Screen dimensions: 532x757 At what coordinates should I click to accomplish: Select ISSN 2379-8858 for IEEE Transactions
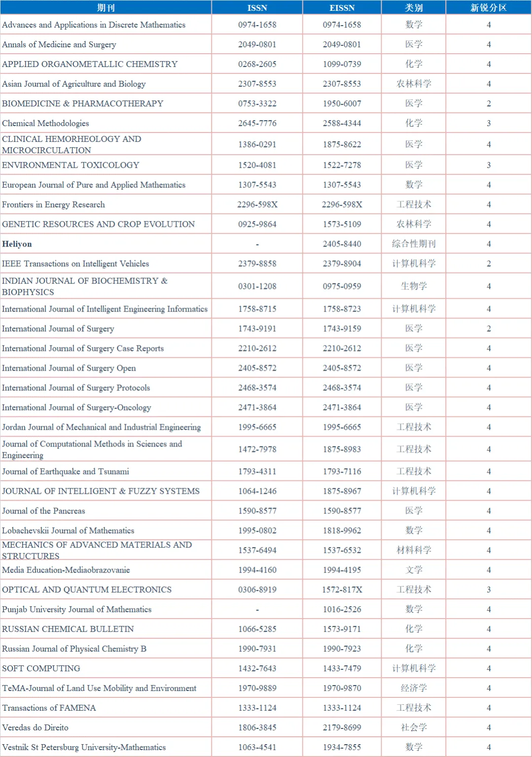(257, 264)
